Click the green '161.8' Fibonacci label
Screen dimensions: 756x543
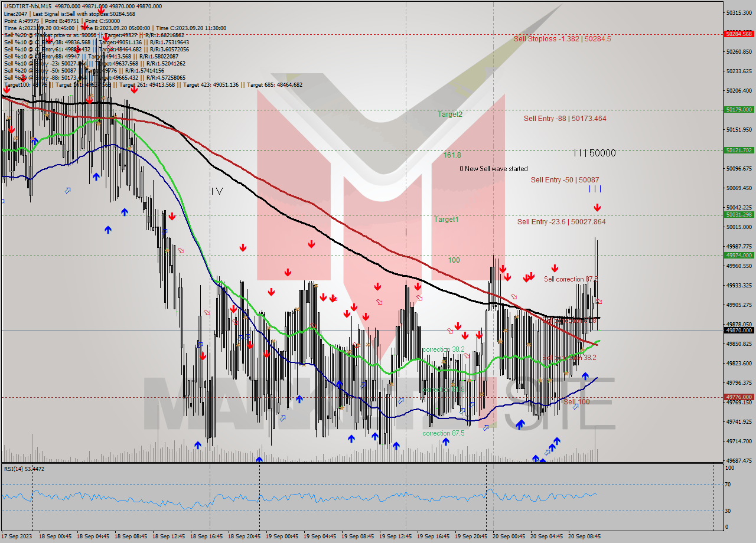[x=452, y=155]
